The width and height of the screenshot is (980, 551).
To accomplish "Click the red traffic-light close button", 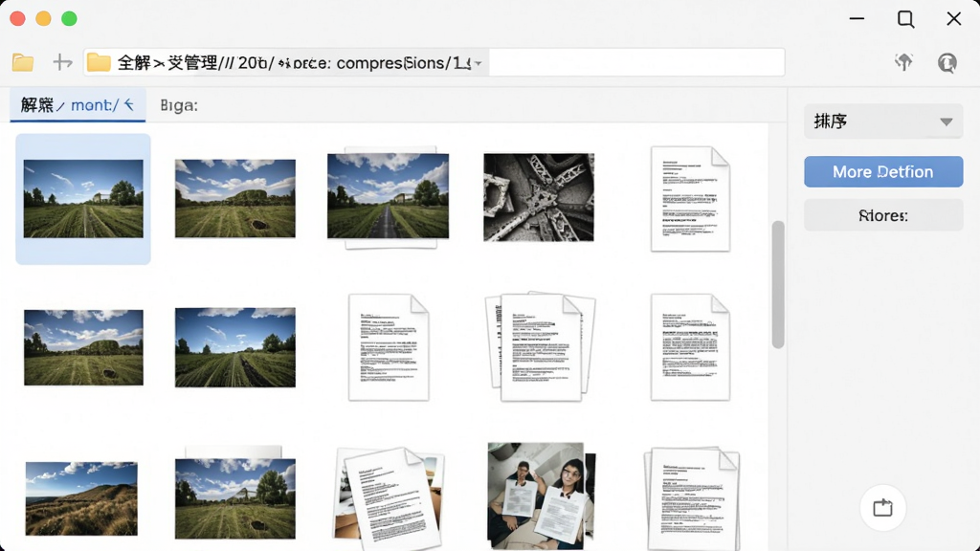I will pos(17,19).
